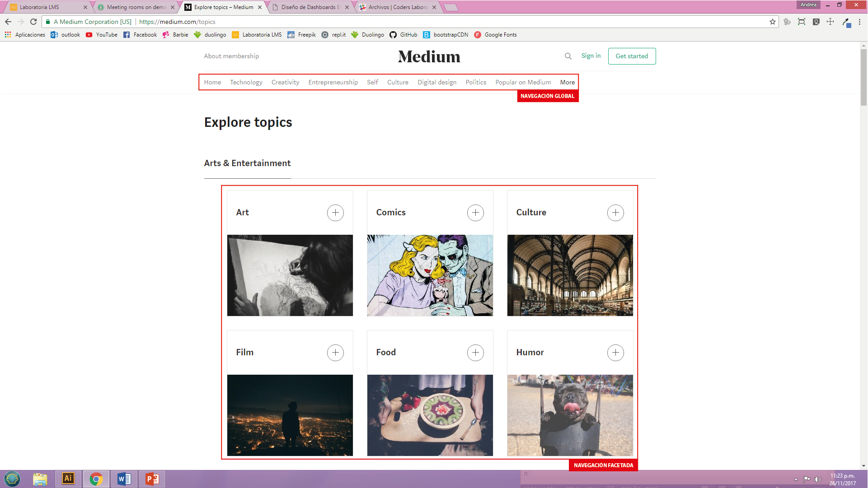The width and height of the screenshot is (868, 488).
Task: Follow the Art topic plus button
Action: (x=335, y=213)
